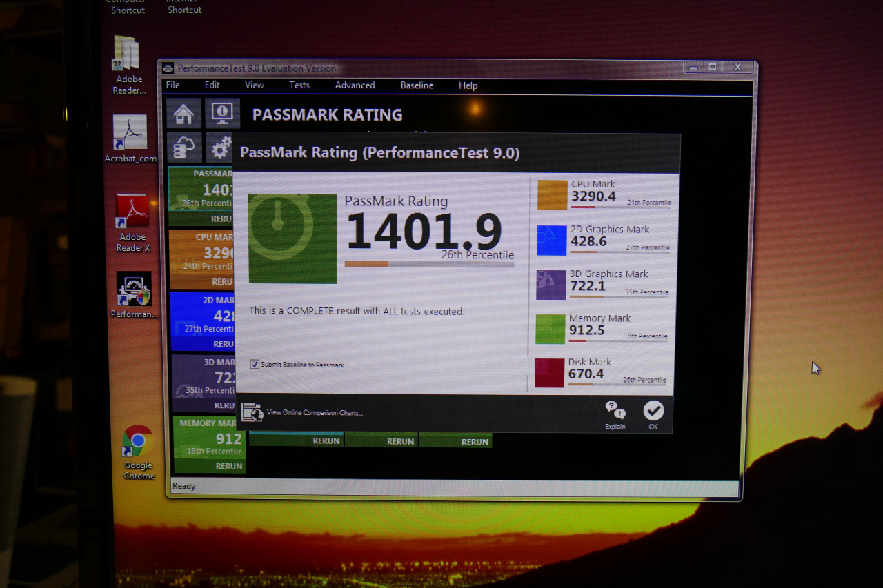This screenshot has width=883, height=588.
Task: Open the Advanced menu
Action: click(355, 85)
